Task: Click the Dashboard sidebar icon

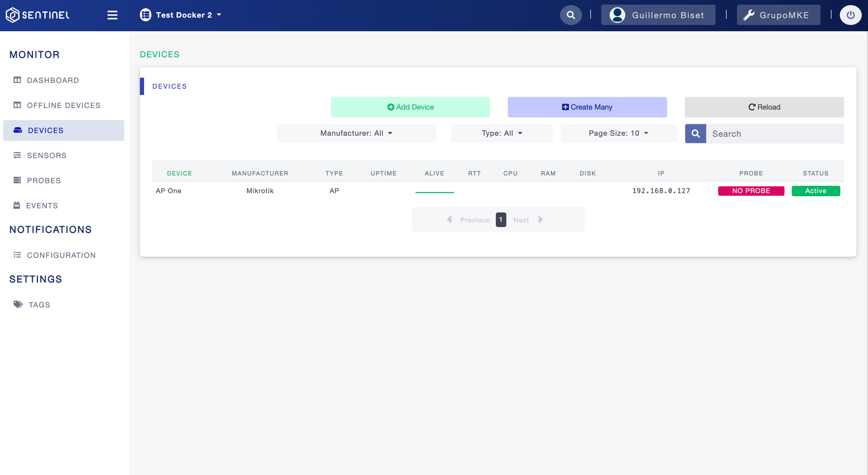Action: click(17, 80)
